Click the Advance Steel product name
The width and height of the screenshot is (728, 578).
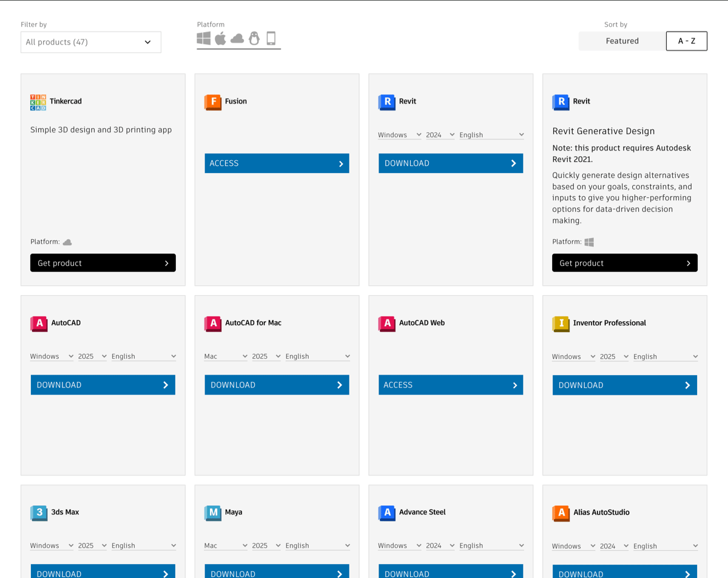[422, 512]
